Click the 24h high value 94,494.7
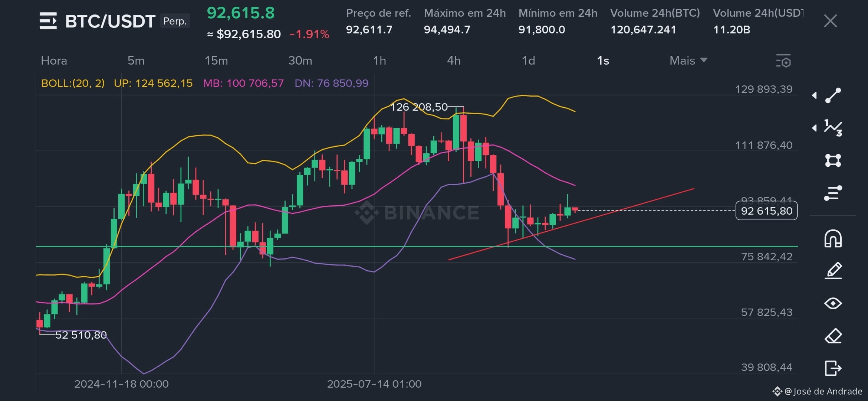This screenshot has height=401, width=868. click(x=447, y=29)
